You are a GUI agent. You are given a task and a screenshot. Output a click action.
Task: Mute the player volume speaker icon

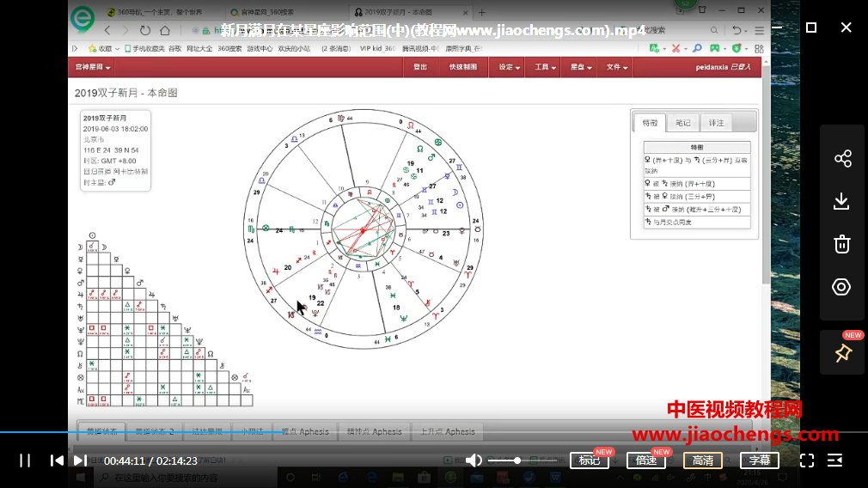(x=474, y=461)
